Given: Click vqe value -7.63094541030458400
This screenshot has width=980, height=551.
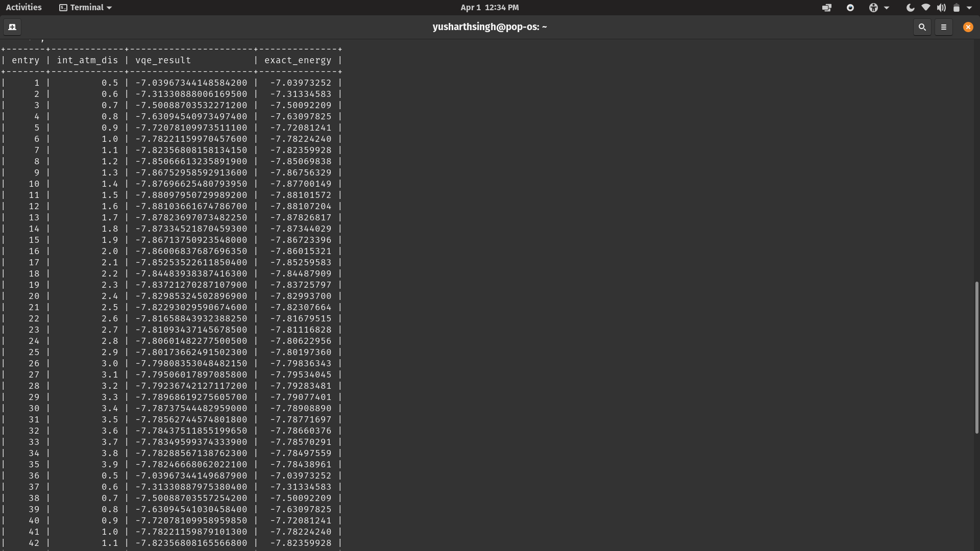Looking at the screenshot, I should [191, 509].
